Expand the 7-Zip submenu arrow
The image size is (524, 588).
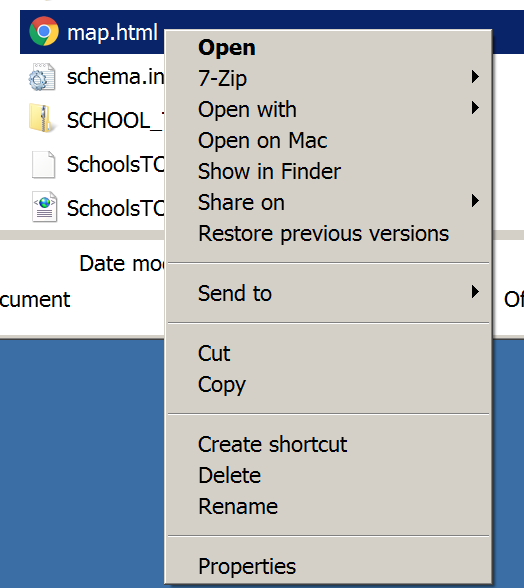pyautogui.click(x=475, y=77)
